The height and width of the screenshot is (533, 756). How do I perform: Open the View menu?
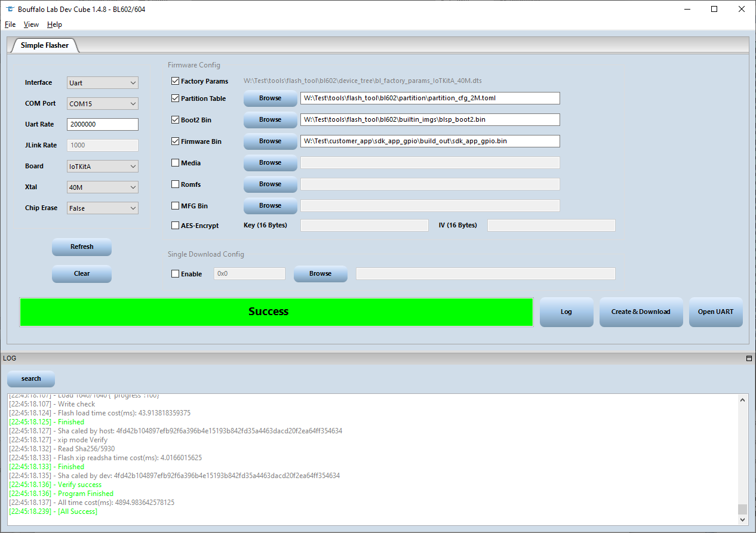31,24
